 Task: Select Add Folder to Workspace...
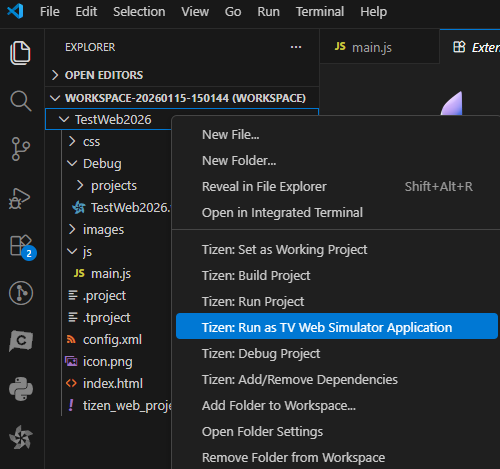pyautogui.click(x=337, y=406)
